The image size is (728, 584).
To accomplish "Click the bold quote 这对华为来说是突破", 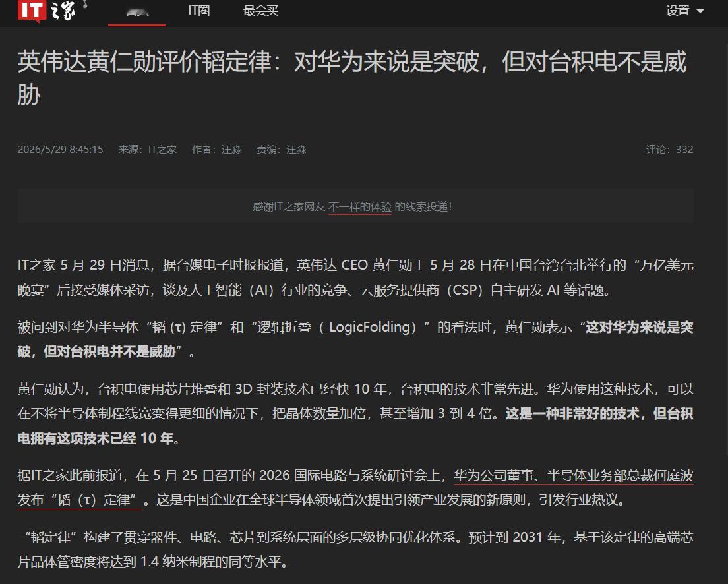I will tap(640, 328).
